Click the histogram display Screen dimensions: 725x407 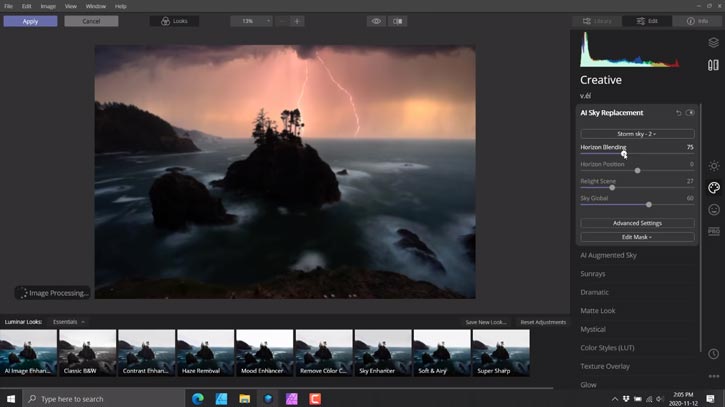pos(630,49)
